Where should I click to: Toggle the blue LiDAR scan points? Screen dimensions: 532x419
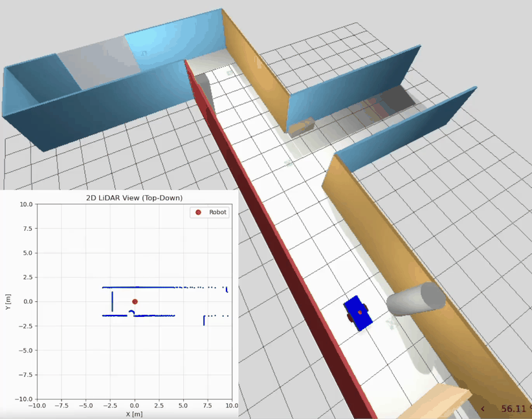142,287
